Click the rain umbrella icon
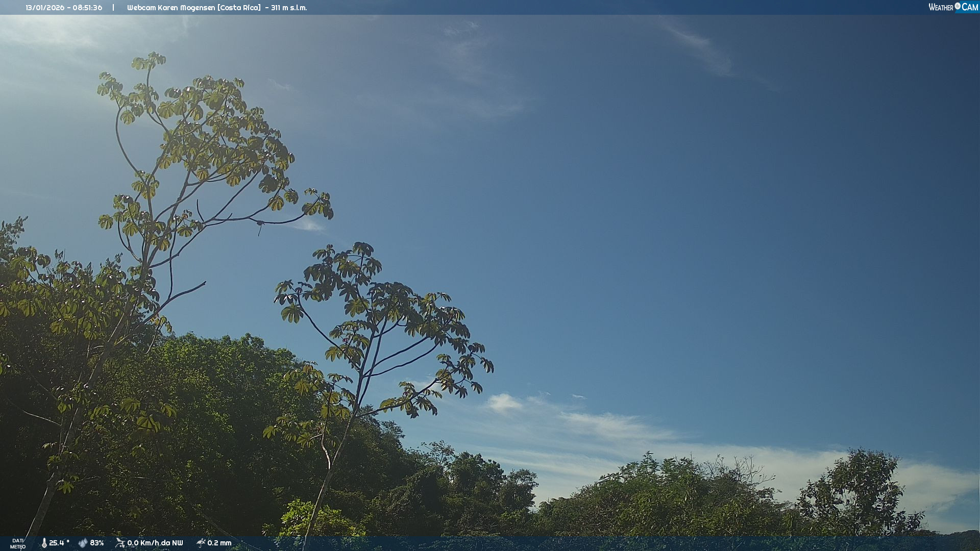980x551 pixels. (x=201, y=543)
